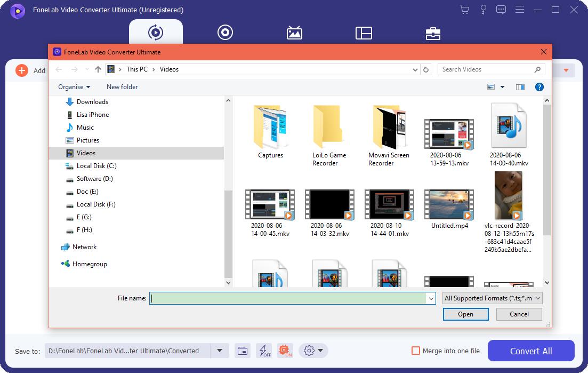The height and width of the screenshot is (373, 588).
Task: Open recent locations dropdown arrow
Action: point(87,69)
